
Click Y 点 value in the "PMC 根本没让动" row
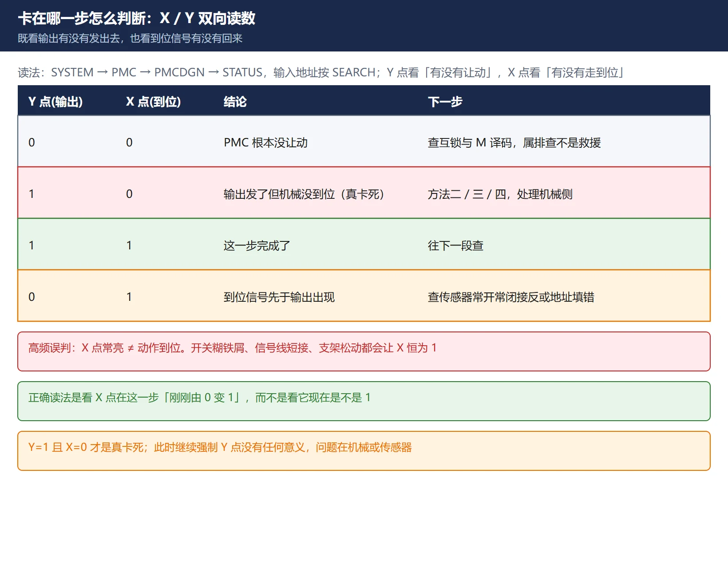click(32, 142)
